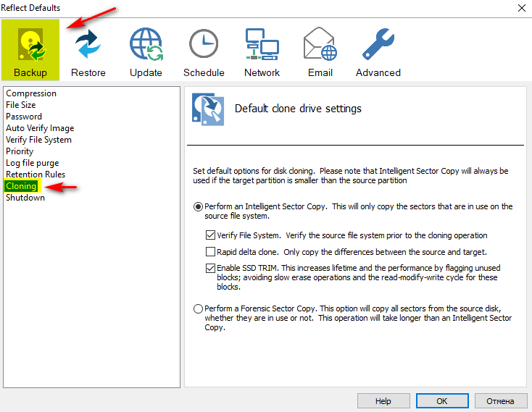The width and height of the screenshot is (532, 412).
Task: Close the Reflect Defaults dialog
Action: click(x=522, y=8)
